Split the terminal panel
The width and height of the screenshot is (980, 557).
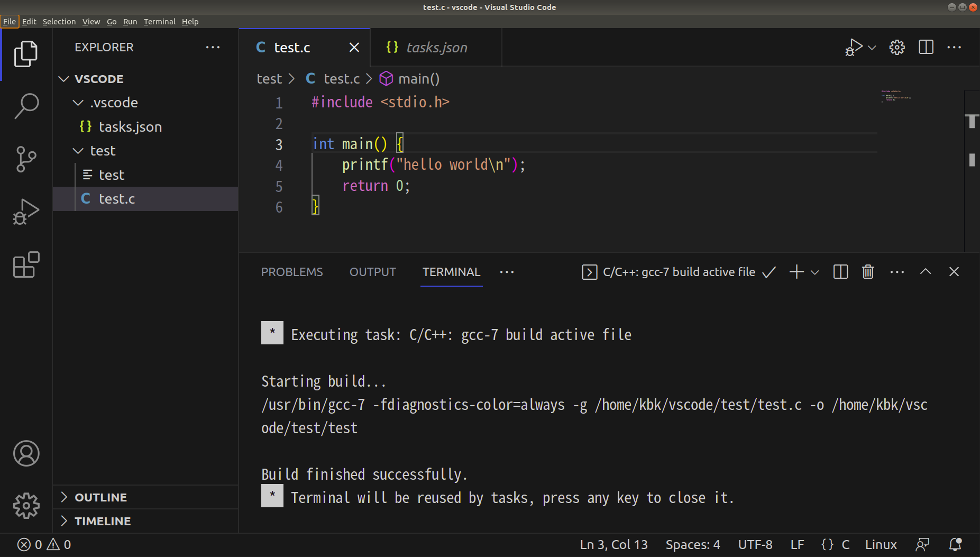[x=840, y=272]
